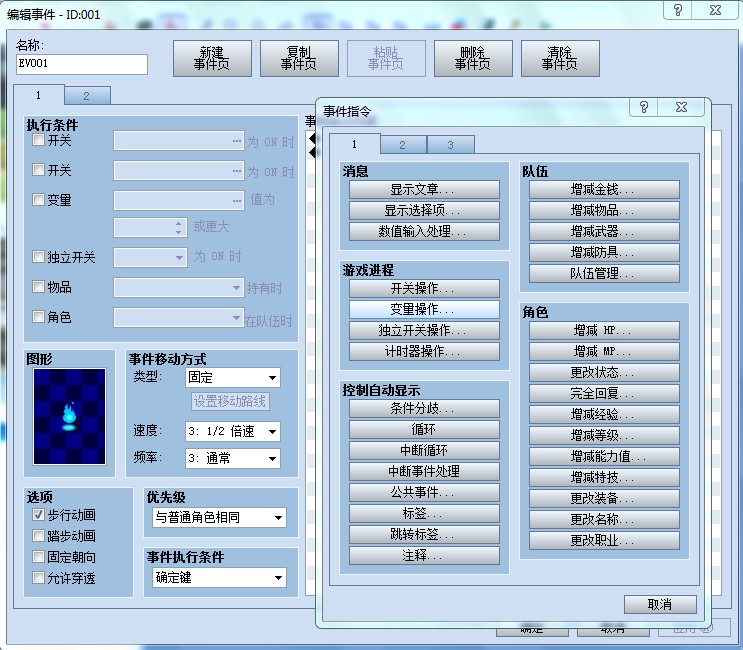This screenshot has width=743, height=650.
Task: Click the 队伍管理 command button
Action: [604, 273]
